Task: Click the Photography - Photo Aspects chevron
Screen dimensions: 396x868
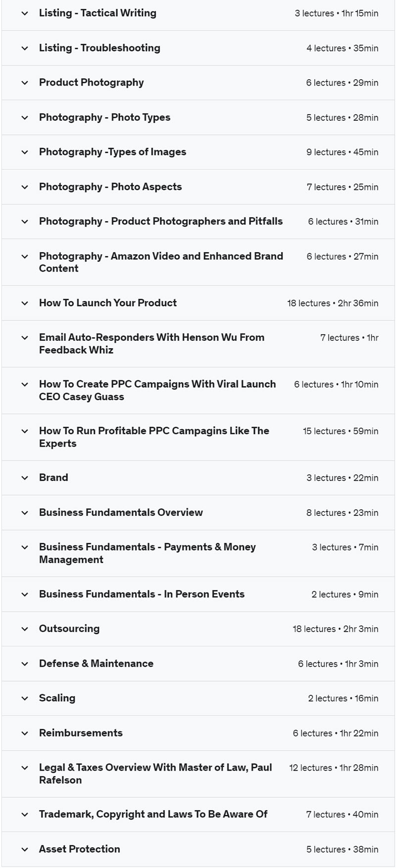Action: [x=25, y=187]
